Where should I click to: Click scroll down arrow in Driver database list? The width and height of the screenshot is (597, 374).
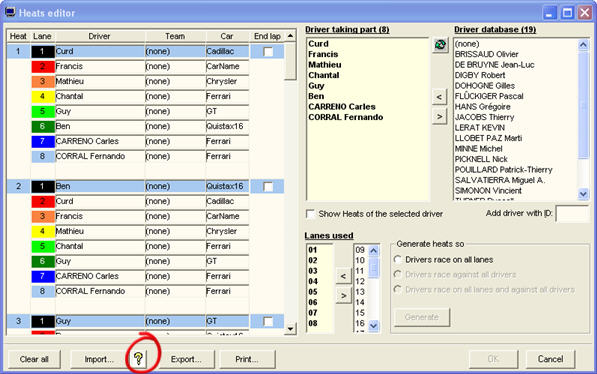pyautogui.click(x=583, y=194)
